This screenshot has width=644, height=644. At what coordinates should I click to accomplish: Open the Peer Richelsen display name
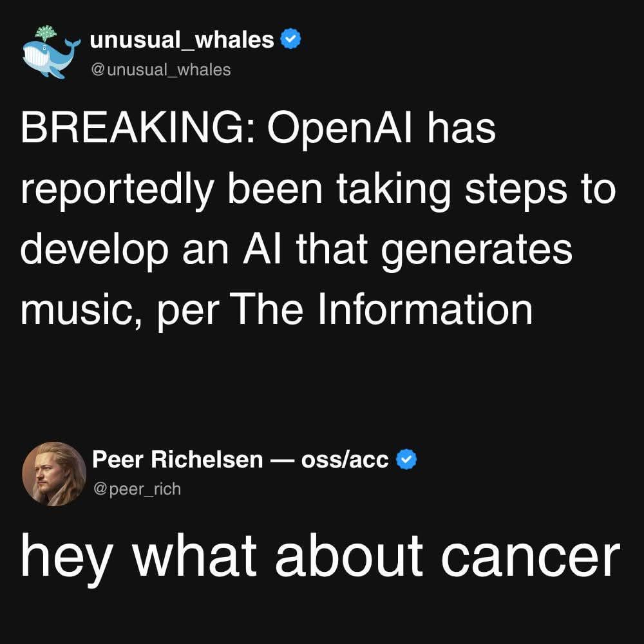coord(178,459)
